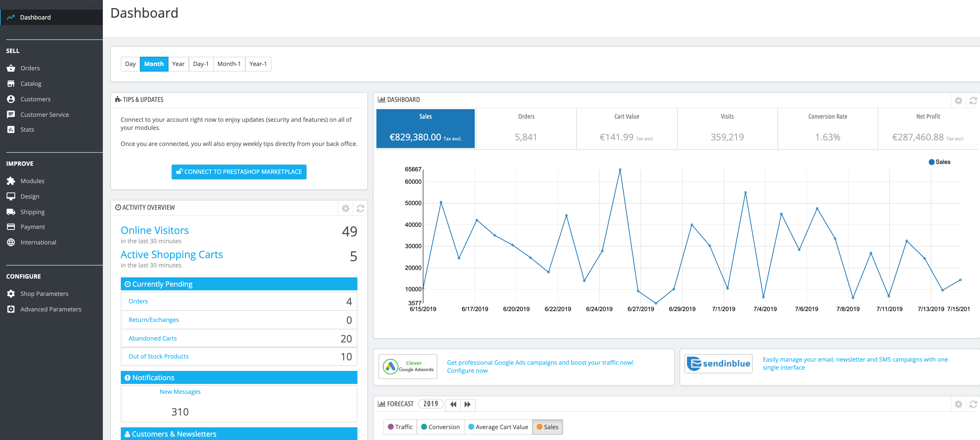Click Connect to PrestaShop Marketplace button

239,172
